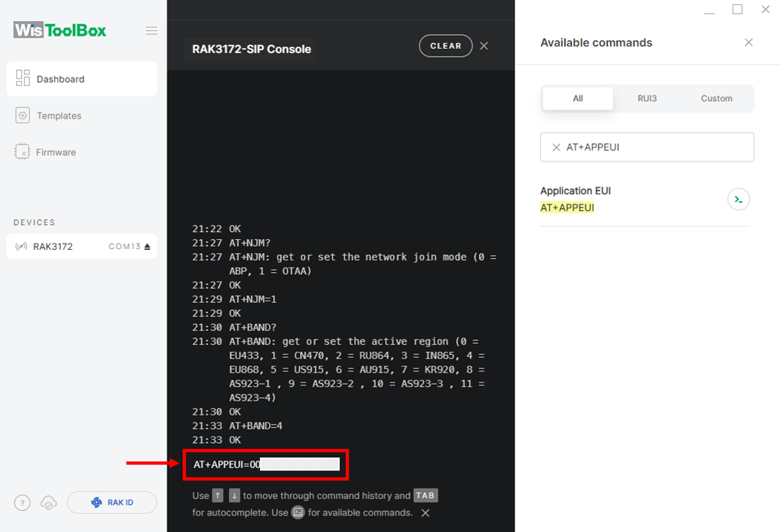The height and width of the screenshot is (532, 783).
Task: Switch to the All commands tab
Action: pyautogui.click(x=578, y=98)
